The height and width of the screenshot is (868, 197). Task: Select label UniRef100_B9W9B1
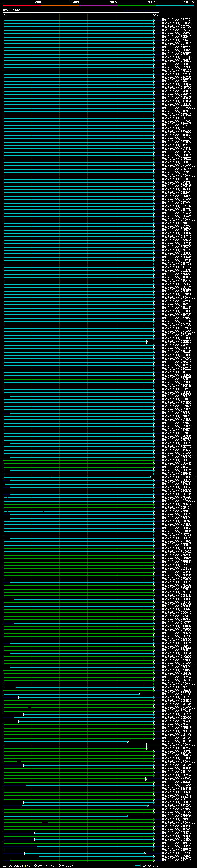click(x=176, y=436)
